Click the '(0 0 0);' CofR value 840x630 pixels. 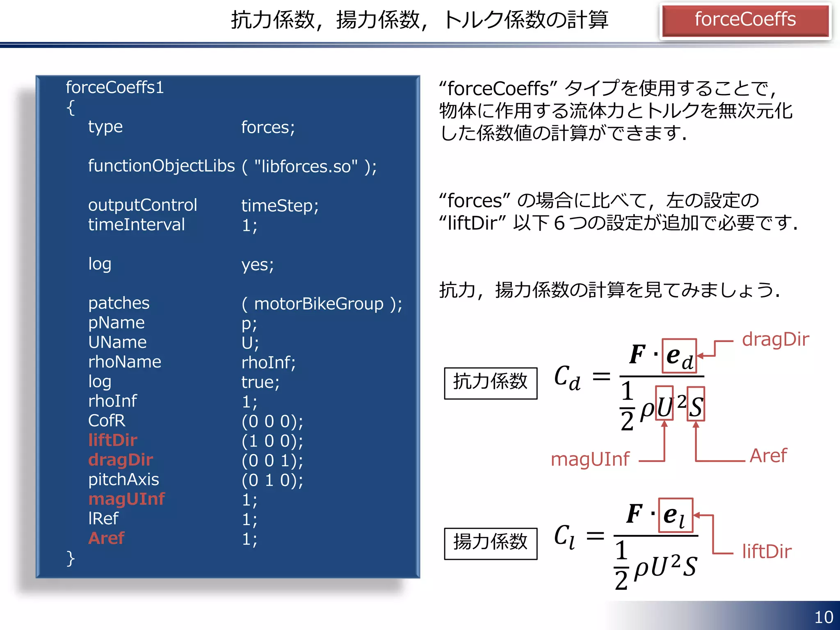point(272,422)
